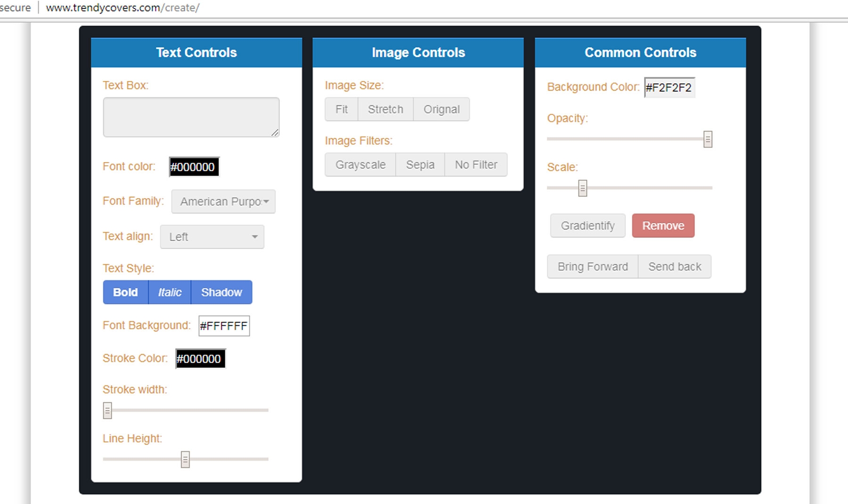The image size is (848, 504).
Task: Toggle Bold text style
Action: tap(125, 292)
